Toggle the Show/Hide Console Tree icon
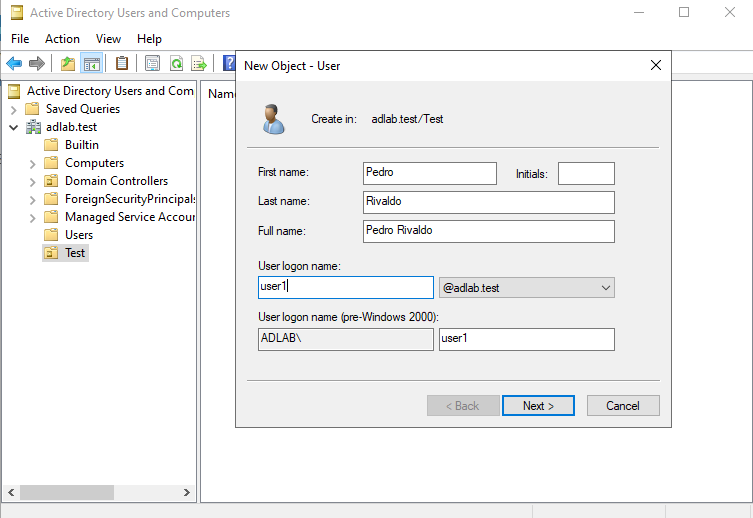The height and width of the screenshot is (518, 753). tap(91, 64)
